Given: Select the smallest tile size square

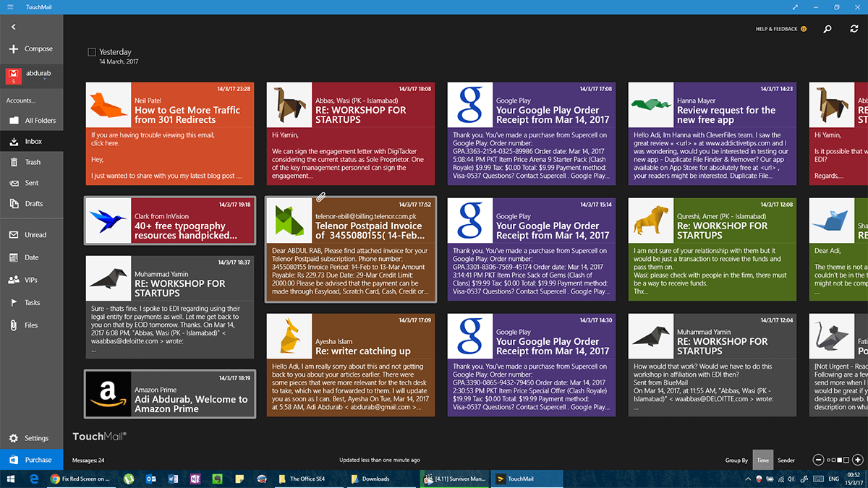Looking at the screenshot, I should tap(830, 460).
